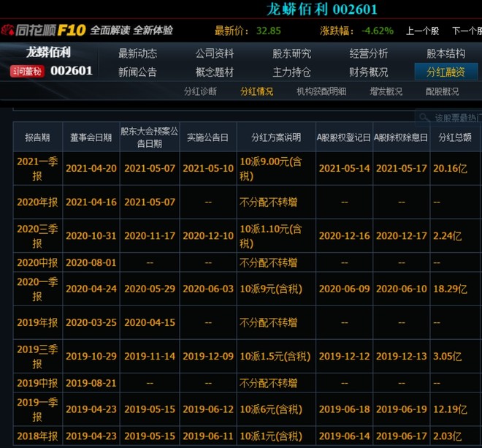Click the 董事会日期 column header
The width and height of the screenshot is (482, 448).
(91, 137)
